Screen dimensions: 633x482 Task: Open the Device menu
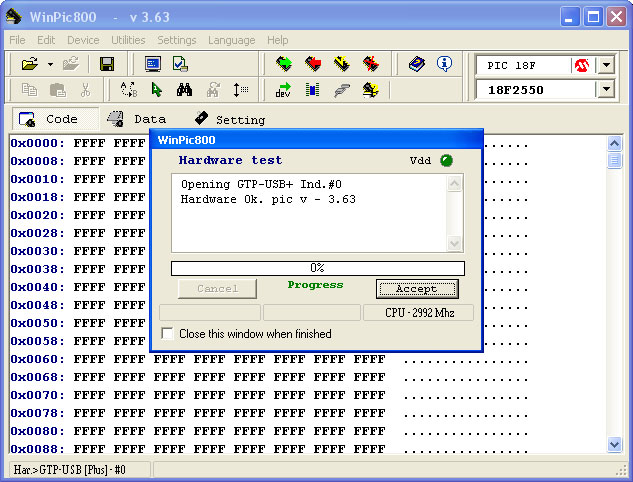click(x=83, y=40)
